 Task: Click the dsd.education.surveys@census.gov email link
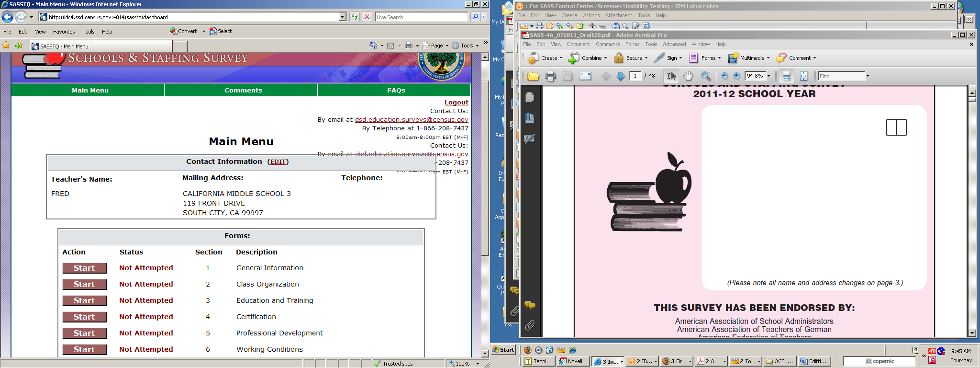point(412,120)
